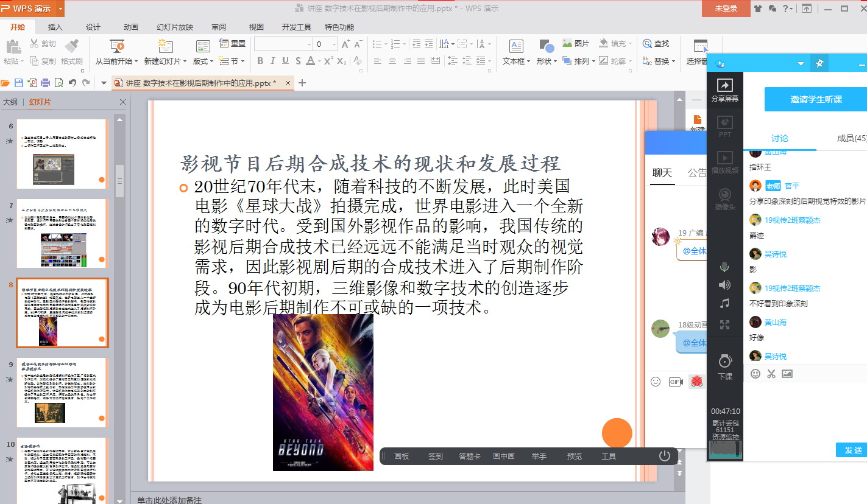Image resolution: width=867 pixels, height=504 pixels.
Task: Click the microphone icon in classroom sidebar
Action: click(724, 267)
